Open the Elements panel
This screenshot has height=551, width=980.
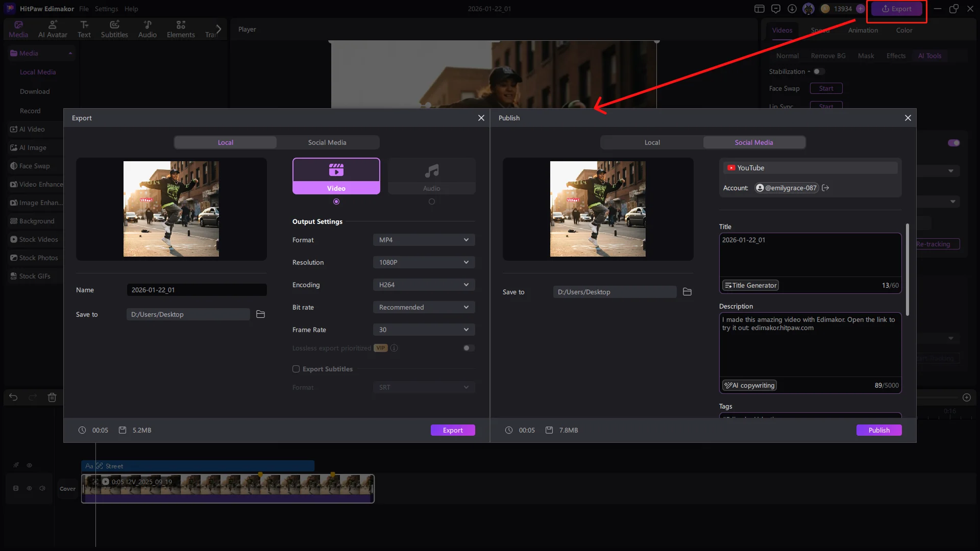(x=180, y=29)
